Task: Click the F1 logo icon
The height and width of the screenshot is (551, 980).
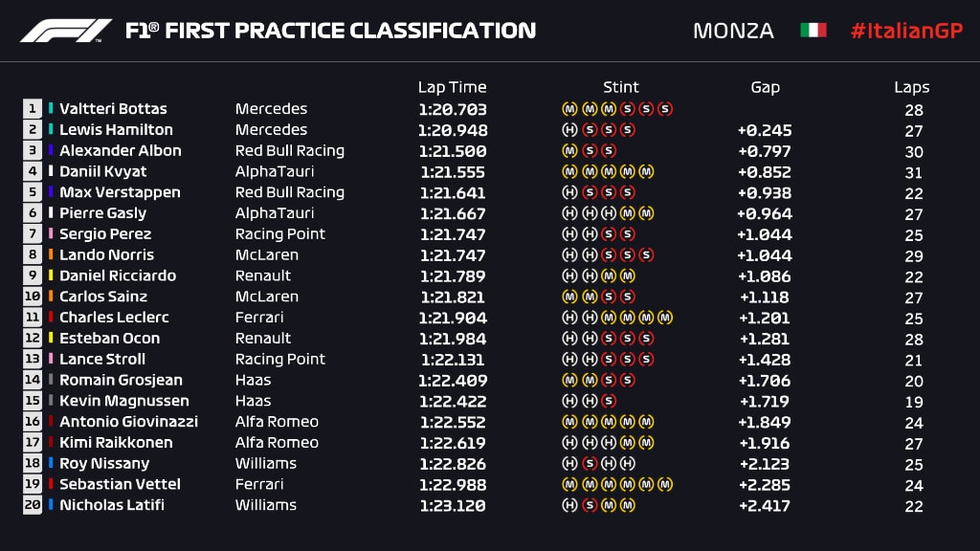Action: 66,31
